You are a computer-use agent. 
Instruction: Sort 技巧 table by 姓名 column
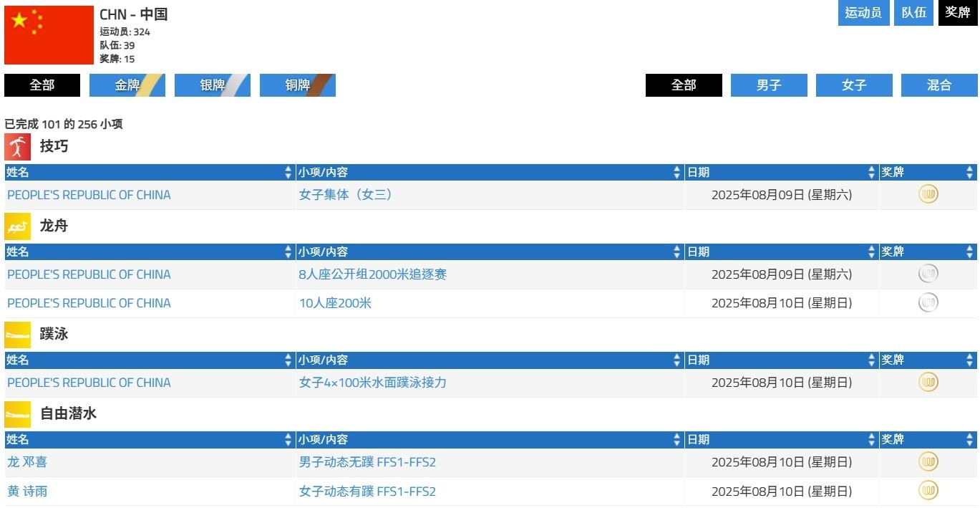[149, 172]
